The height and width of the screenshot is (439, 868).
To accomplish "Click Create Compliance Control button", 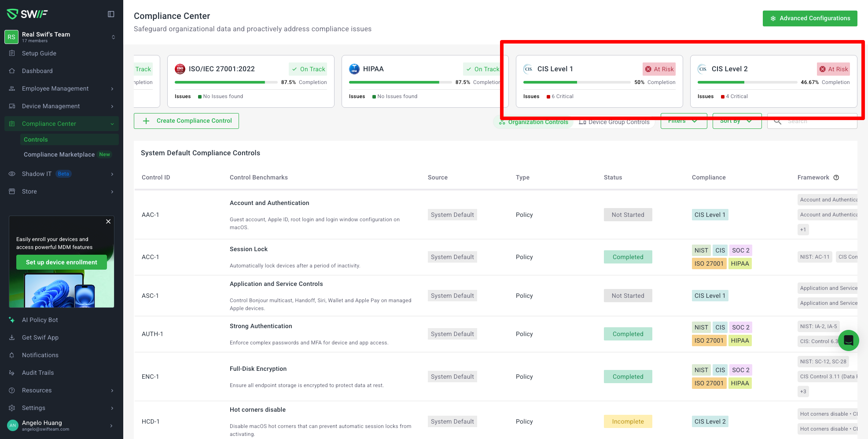I will click(186, 121).
